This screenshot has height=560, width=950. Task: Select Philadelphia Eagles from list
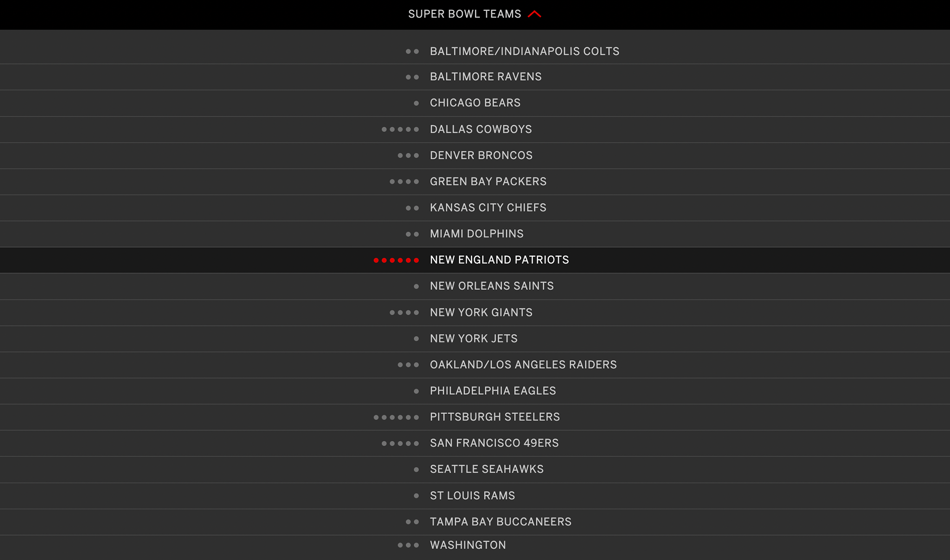point(492,391)
